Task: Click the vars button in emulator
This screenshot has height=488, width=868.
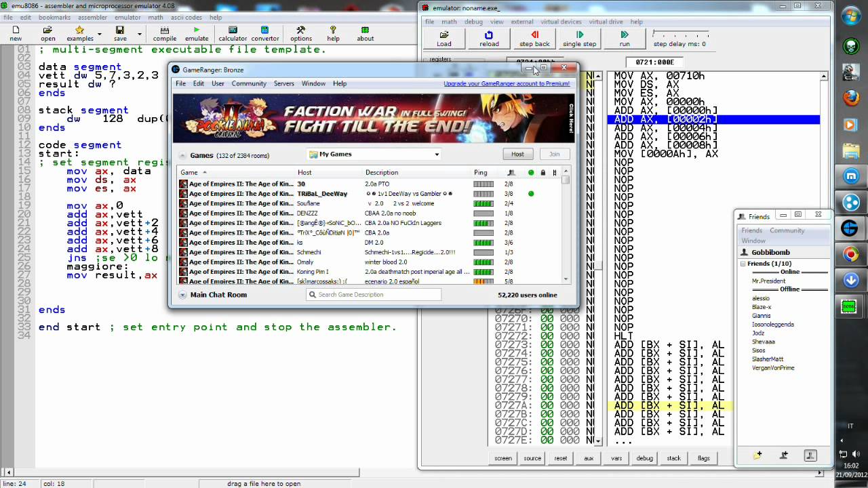Action: tap(616, 458)
